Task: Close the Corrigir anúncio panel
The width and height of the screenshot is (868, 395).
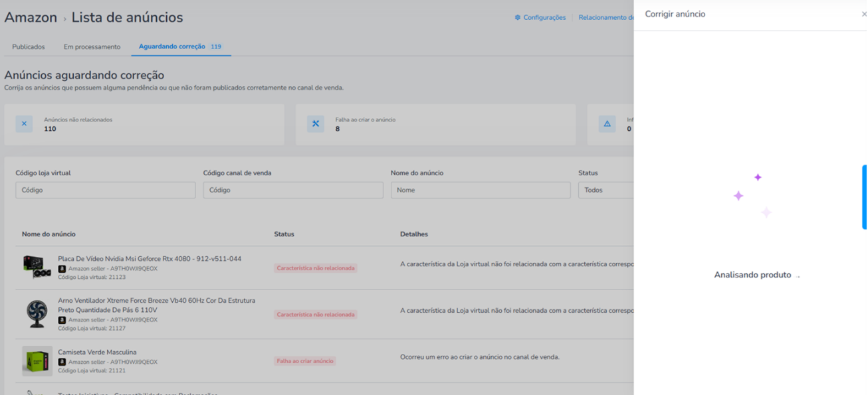Action: [863, 14]
